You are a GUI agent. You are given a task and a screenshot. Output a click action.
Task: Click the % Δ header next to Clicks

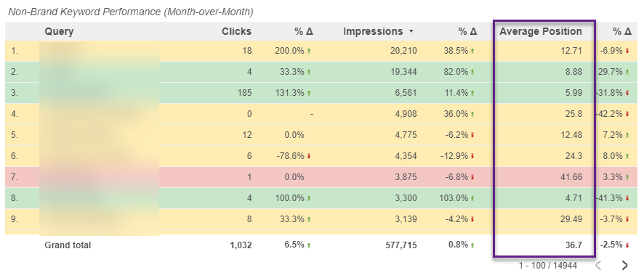pyautogui.click(x=304, y=31)
